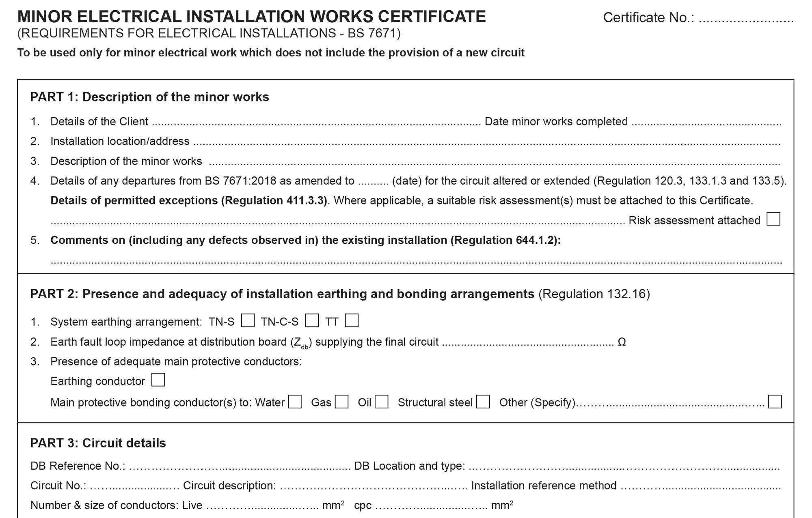Check the Other (Specify) bonding box

click(x=775, y=402)
